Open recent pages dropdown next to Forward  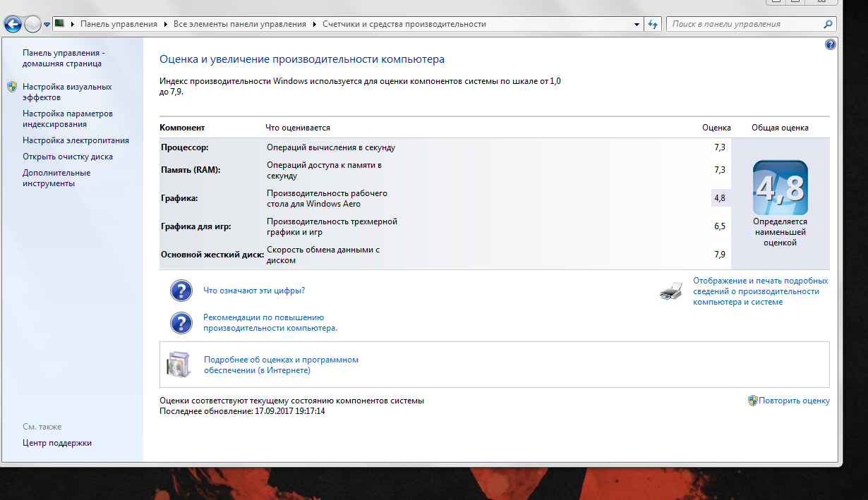click(x=47, y=24)
